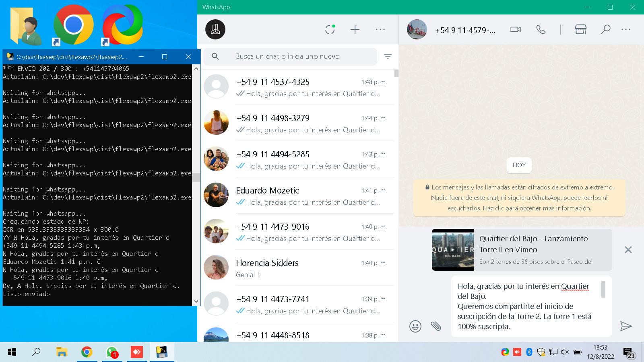Viewport: 644px width, 362px height.
Task: Click the chat search input field
Action: click(x=290, y=57)
